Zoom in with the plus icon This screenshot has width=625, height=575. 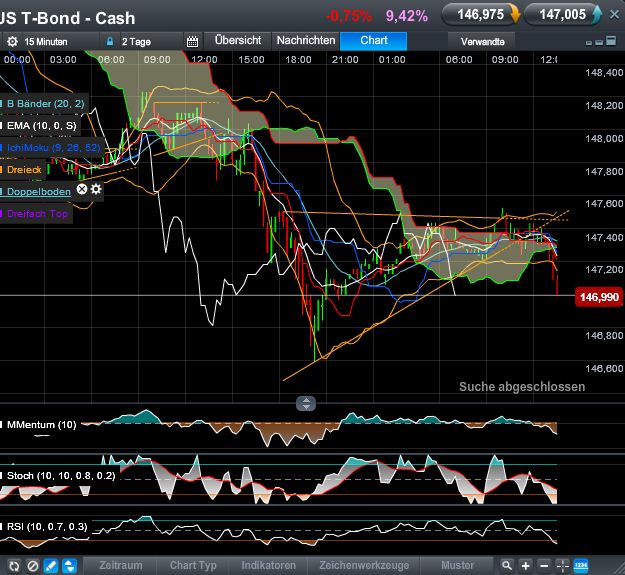[x=525, y=565]
